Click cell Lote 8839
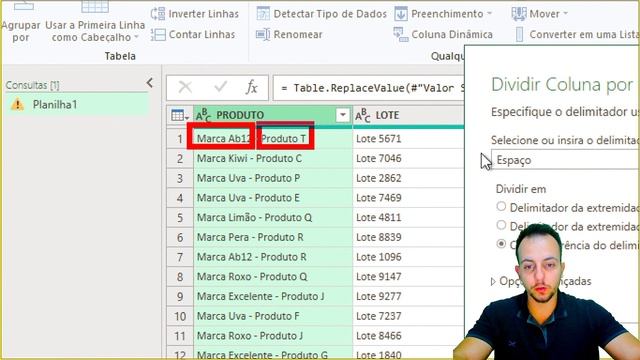Screen dimensions: 640x360 pos(408,237)
